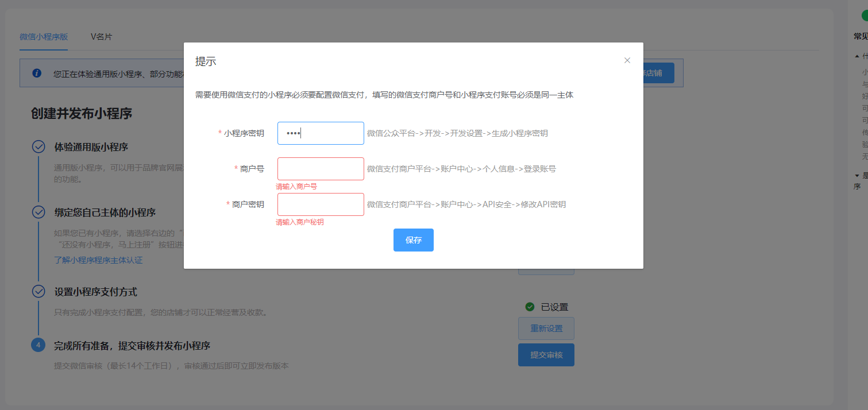Click hint text ending API安全->修改API密钥
The width and height of the screenshot is (868, 410).
(x=466, y=204)
